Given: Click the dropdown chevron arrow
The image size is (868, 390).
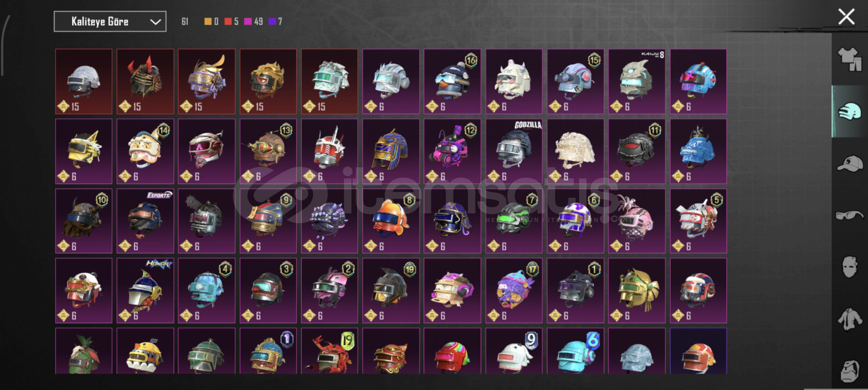Looking at the screenshot, I should (155, 22).
